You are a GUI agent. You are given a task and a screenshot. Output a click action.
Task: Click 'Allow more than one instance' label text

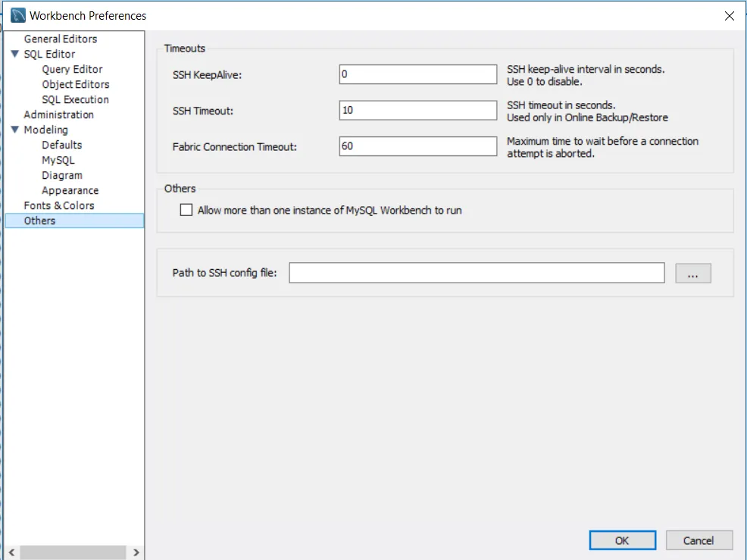click(330, 210)
